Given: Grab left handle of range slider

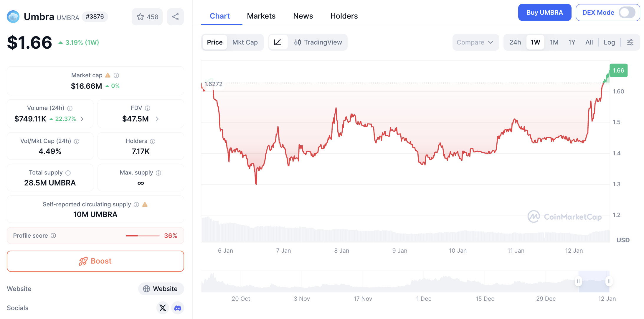Looking at the screenshot, I should (578, 281).
